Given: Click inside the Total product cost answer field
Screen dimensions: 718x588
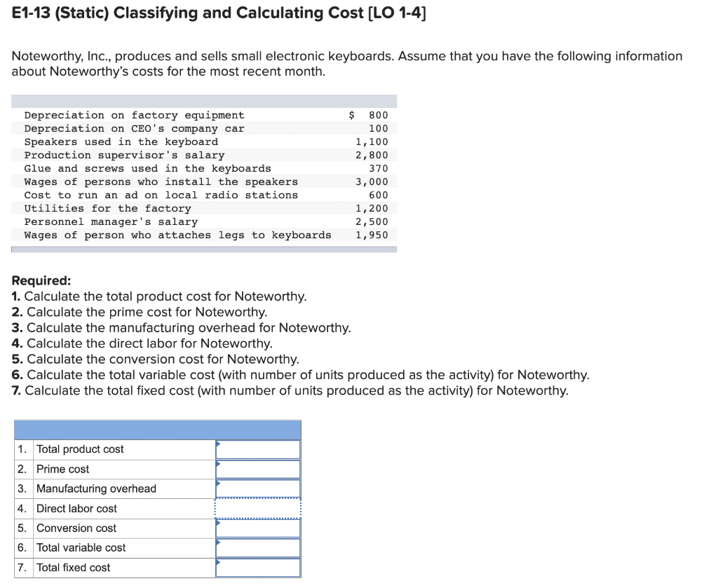Looking at the screenshot, I should 258,449.
